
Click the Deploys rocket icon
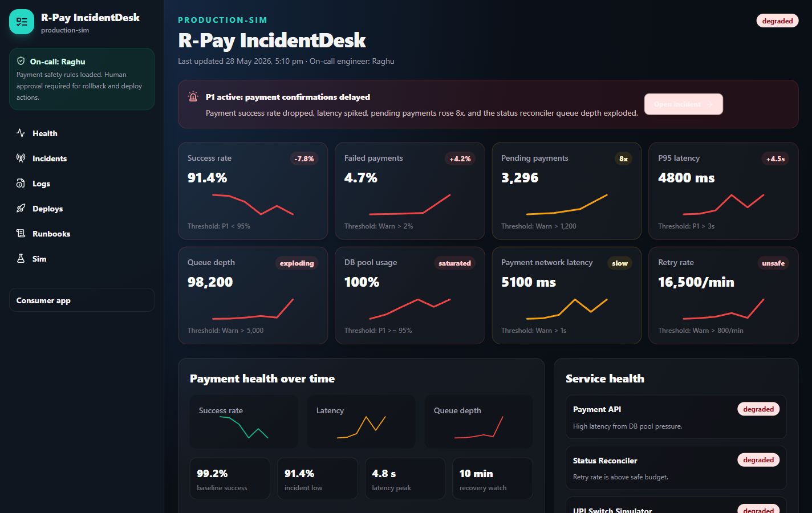21,209
